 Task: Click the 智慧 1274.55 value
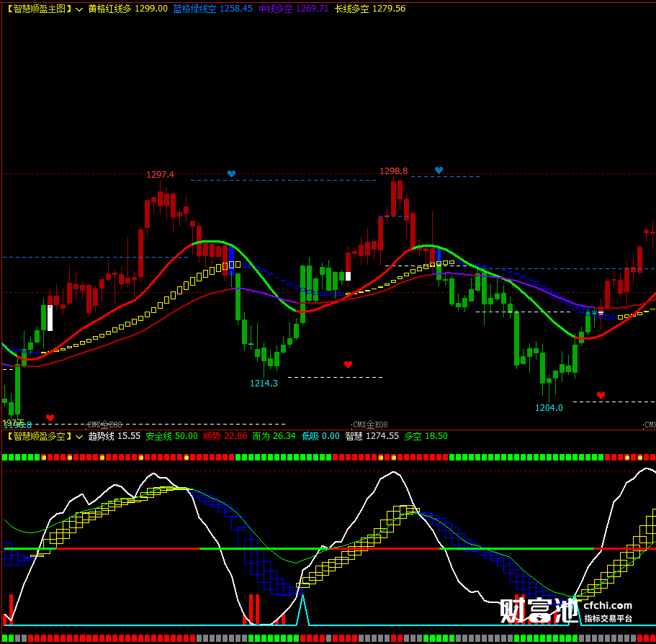[x=372, y=436]
